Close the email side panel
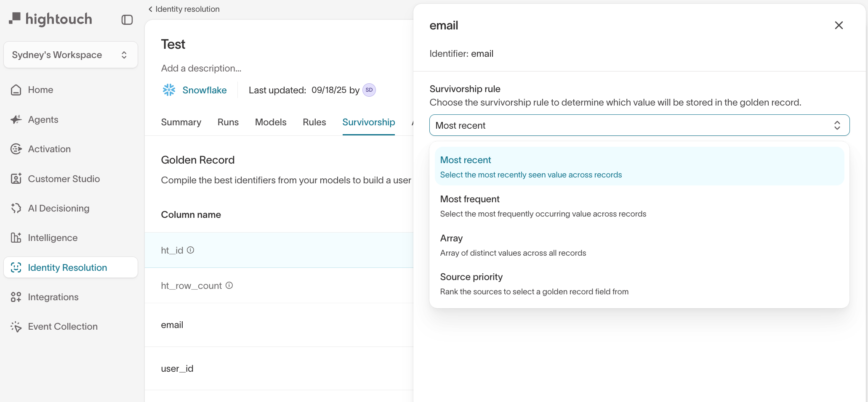 (839, 25)
